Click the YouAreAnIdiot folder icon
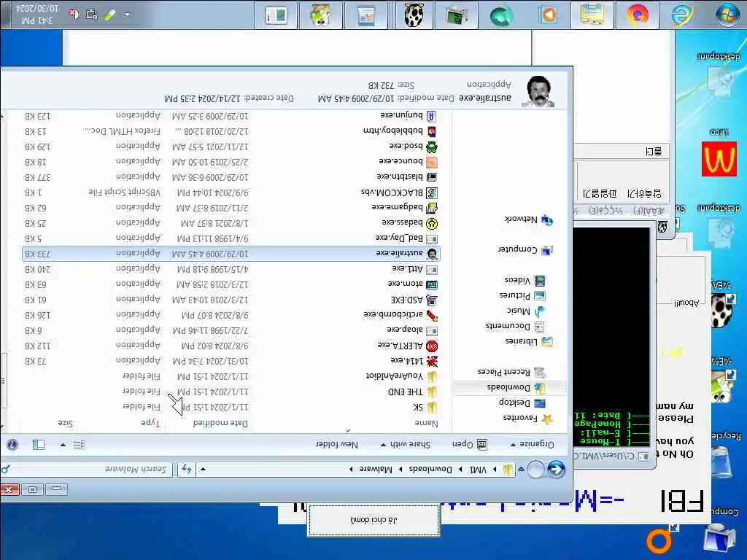 [432, 377]
